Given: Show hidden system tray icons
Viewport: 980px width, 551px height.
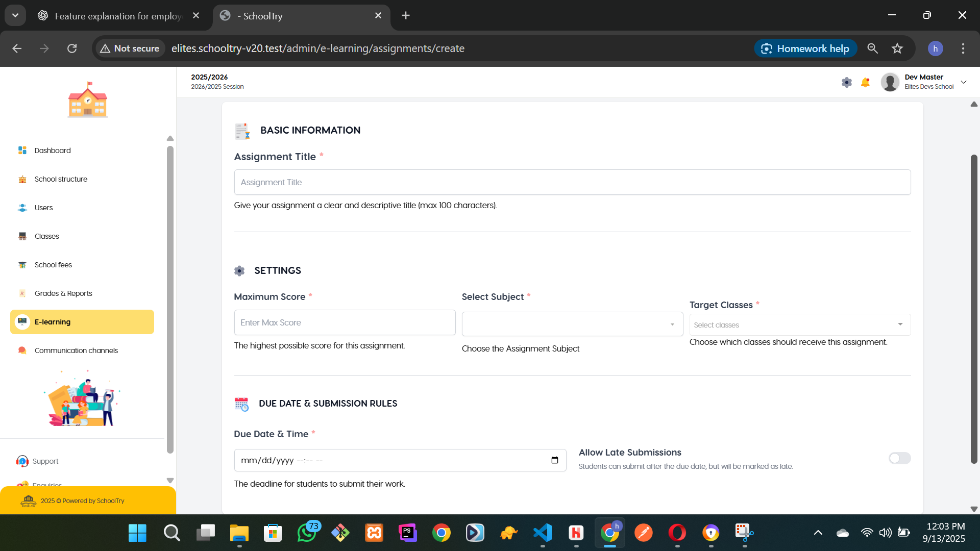Looking at the screenshot, I should (x=818, y=533).
